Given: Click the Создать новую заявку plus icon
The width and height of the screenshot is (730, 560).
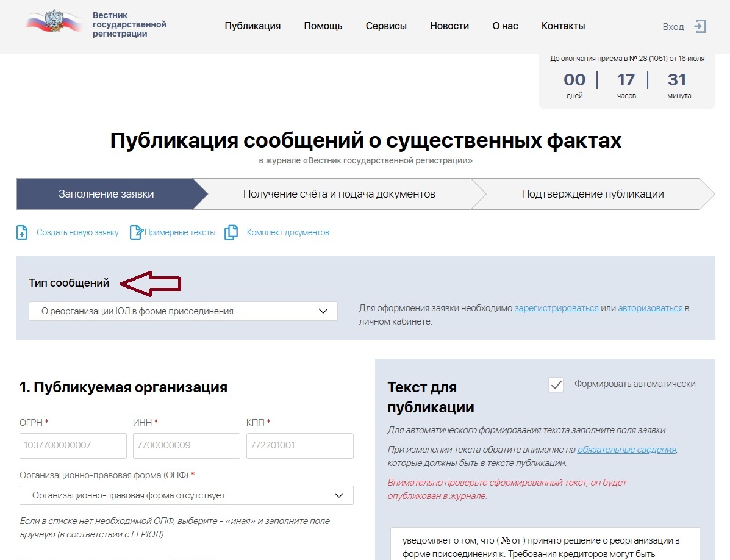Looking at the screenshot, I should pyautogui.click(x=22, y=232).
